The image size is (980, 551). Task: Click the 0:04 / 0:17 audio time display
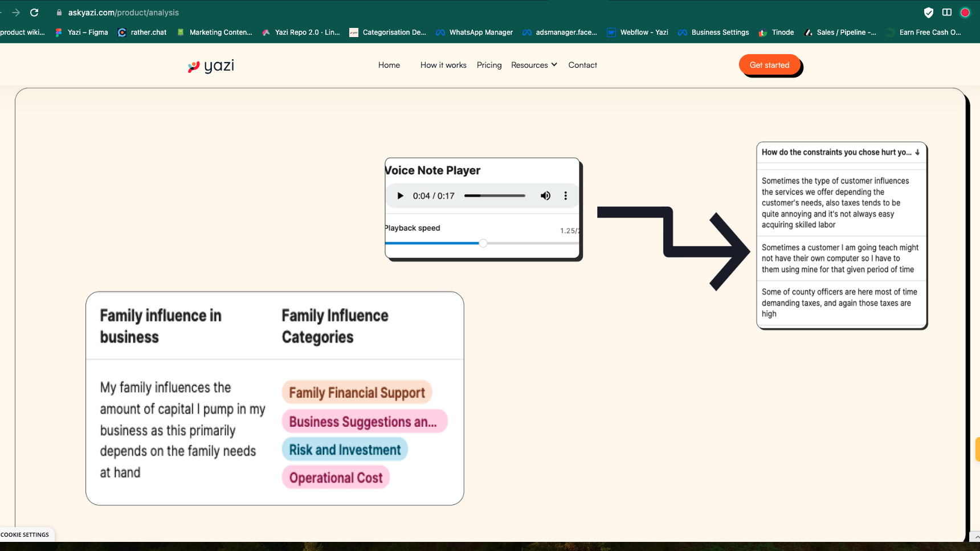[x=434, y=196]
